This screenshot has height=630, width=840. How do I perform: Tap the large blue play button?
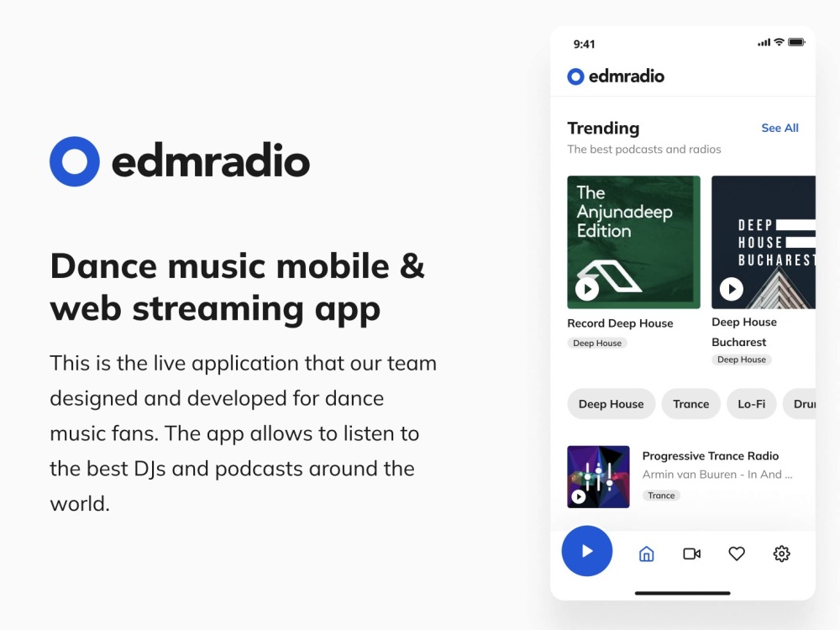586,551
